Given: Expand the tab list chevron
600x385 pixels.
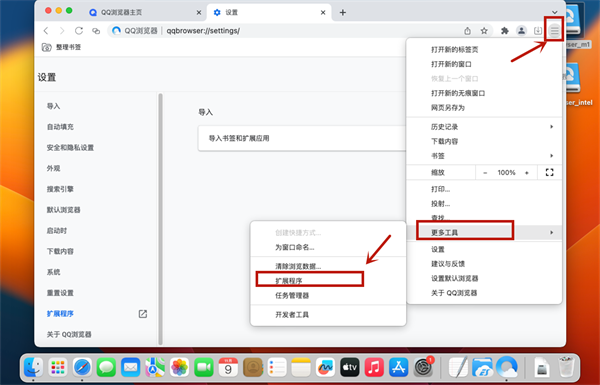Looking at the screenshot, I should tap(554, 13).
